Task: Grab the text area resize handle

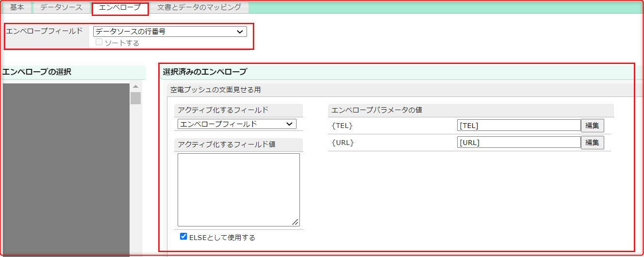Action: pyautogui.click(x=295, y=222)
